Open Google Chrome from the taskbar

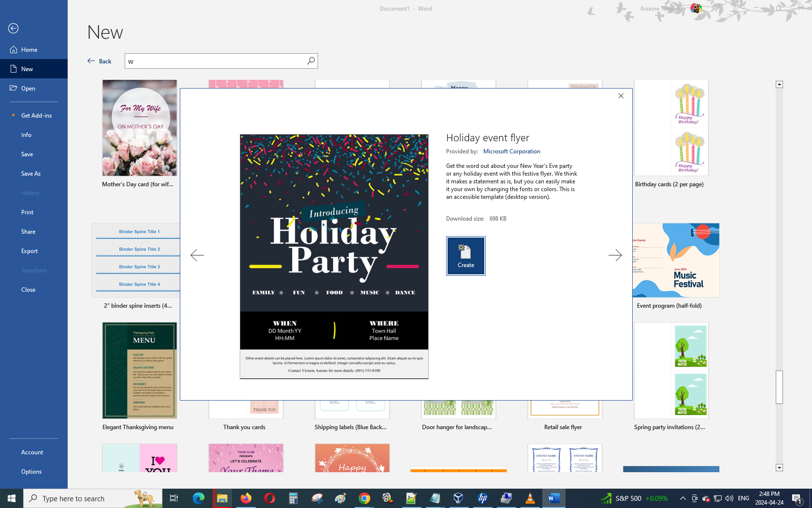pyautogui.click(x=364, y=498)
